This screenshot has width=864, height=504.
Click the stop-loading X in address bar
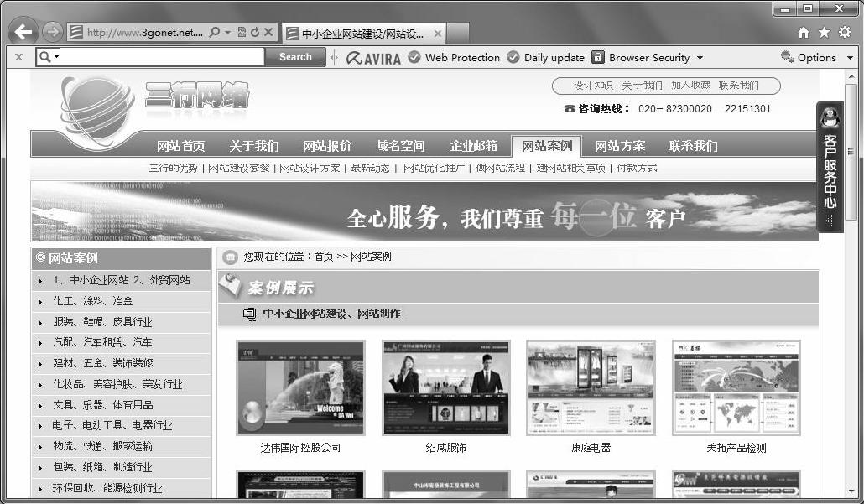coord(268,32)
